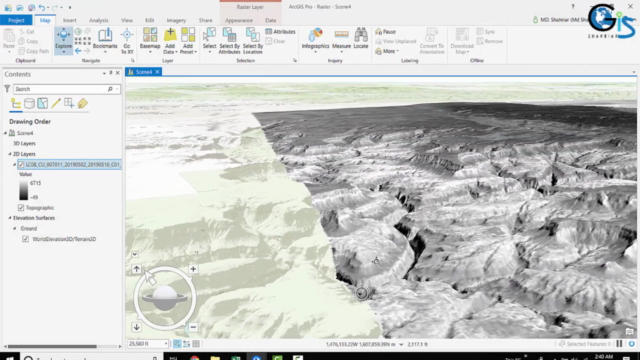Viewport: 640px width, 360px height.
Task: Select the 3D Layers group row
Action: pos(24,144)
